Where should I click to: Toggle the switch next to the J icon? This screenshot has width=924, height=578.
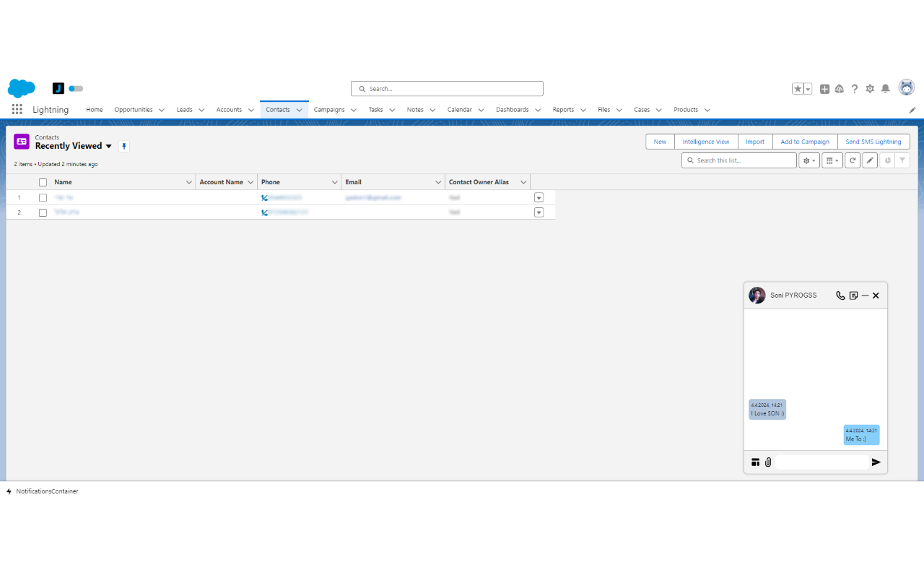pyautogui.click(x=76, y=88)
